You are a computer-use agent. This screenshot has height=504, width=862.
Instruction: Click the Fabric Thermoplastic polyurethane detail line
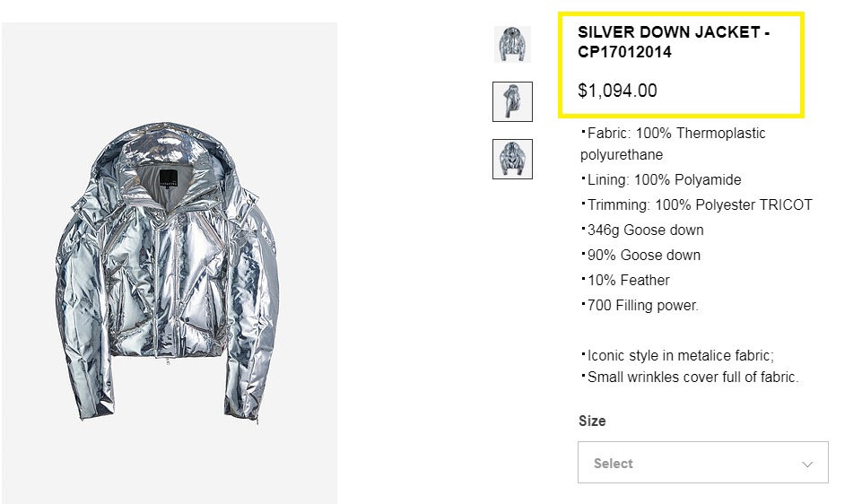[673, 143]
